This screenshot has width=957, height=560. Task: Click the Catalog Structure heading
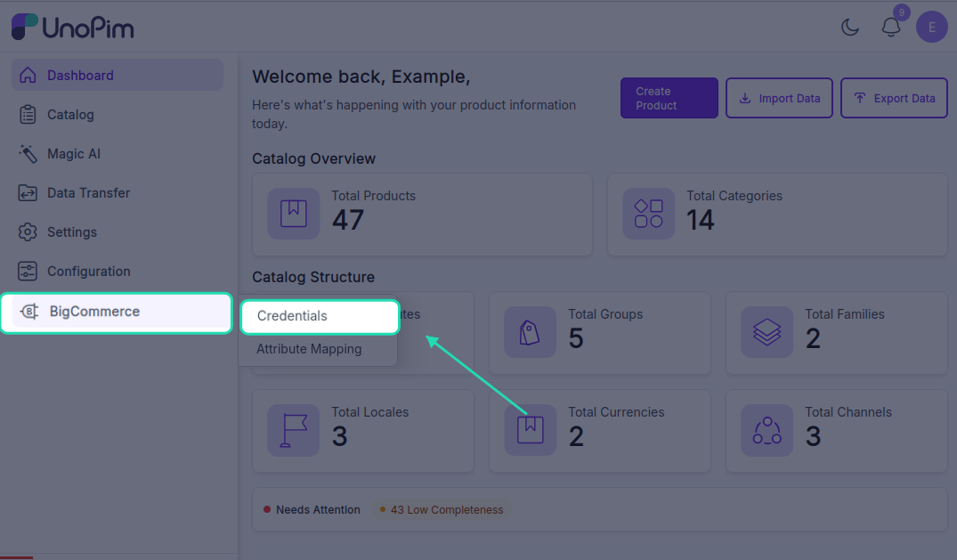click(x=313, y=277)
